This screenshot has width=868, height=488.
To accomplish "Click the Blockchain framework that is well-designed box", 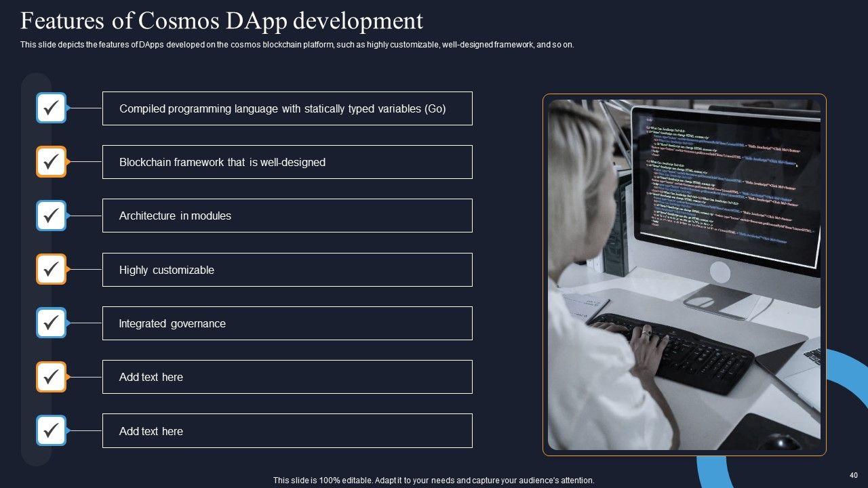I will (x=288, y=162).
